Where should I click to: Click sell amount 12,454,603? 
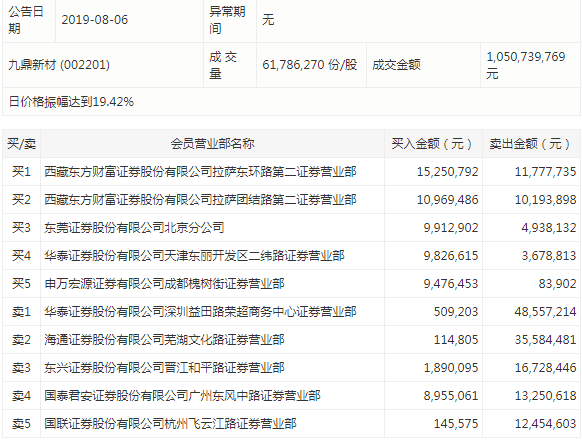pos(545,423)
